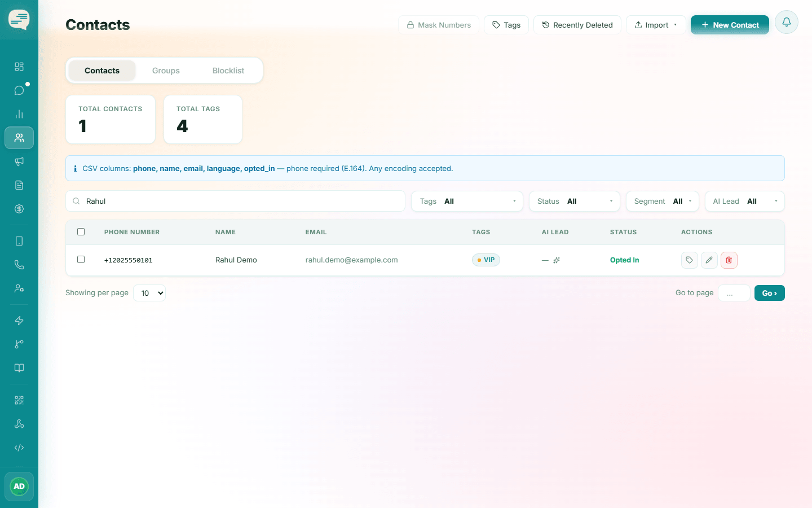The width and height of the screenshot is (812, 508).
Task: Click the dollar coin icon in sidebar
Action: tap(19, 209)
